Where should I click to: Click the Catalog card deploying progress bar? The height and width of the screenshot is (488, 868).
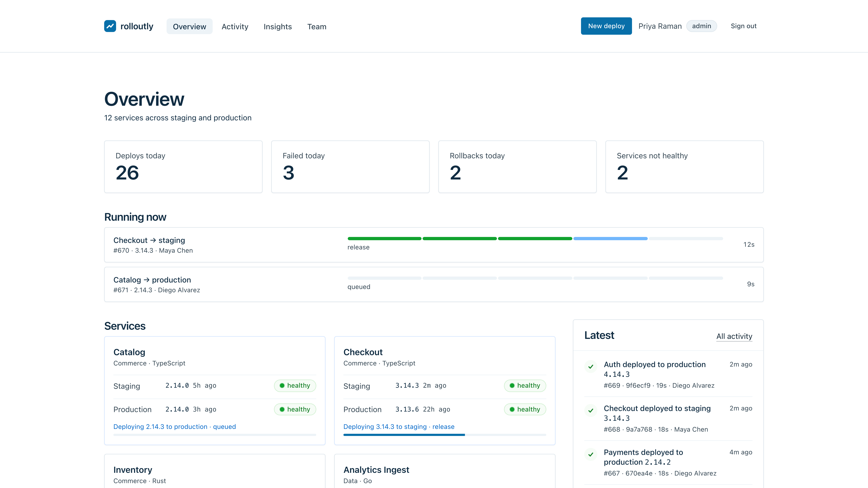click(215, 435)
